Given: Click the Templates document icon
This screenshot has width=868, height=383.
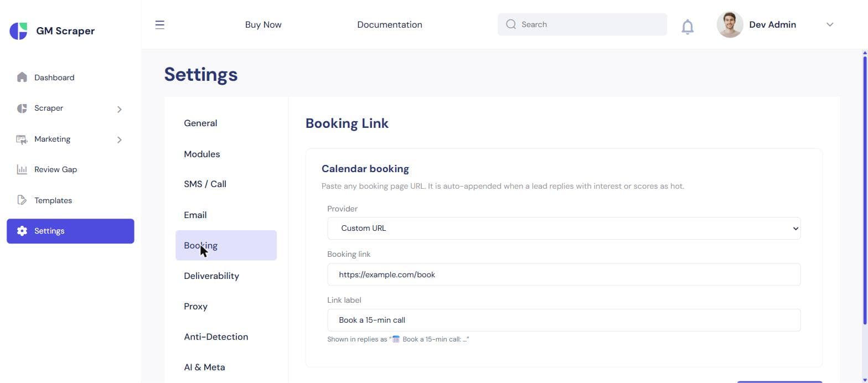Looking at the screenshot, I should click(22, 200).
